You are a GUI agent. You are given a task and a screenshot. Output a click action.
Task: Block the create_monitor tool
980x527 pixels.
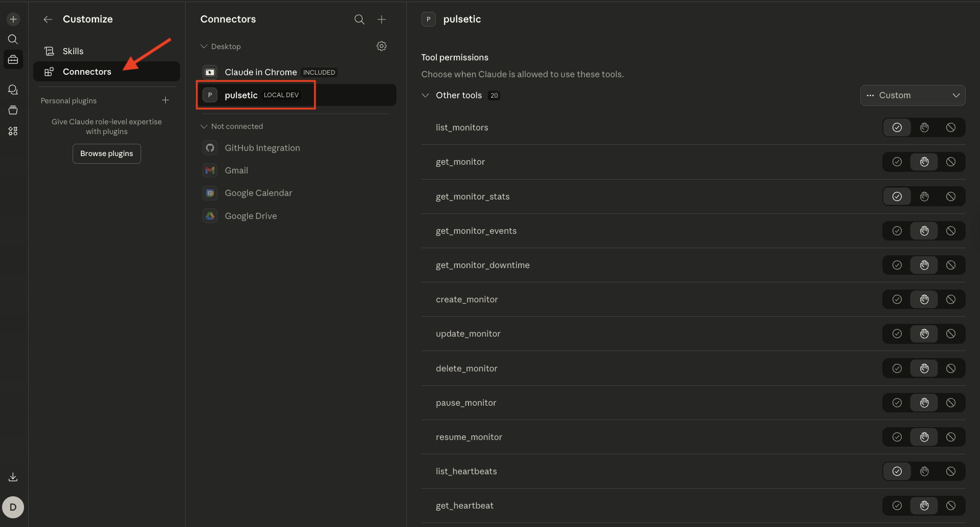951,299
